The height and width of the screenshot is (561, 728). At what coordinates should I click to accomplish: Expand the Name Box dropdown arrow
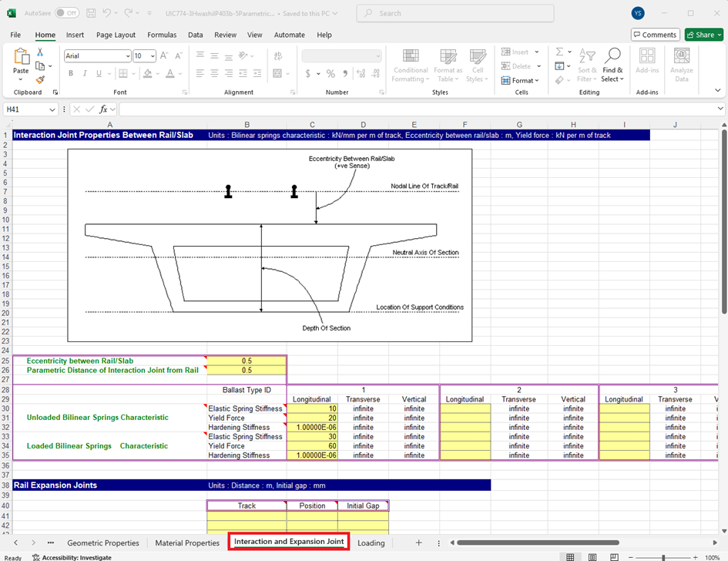pos(53,109)
